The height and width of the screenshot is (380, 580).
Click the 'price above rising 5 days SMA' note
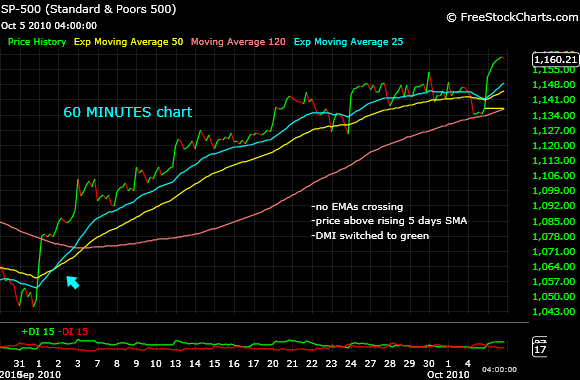[391, 221]
